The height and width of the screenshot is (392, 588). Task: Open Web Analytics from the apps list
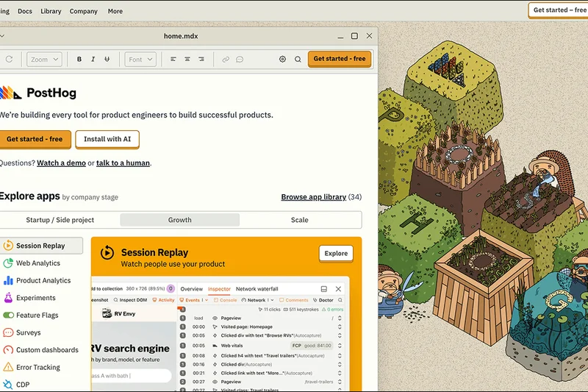(37, 263)
